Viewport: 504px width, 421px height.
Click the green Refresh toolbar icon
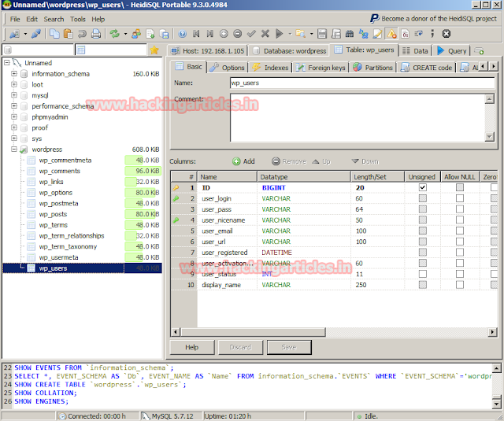[115, 34]
